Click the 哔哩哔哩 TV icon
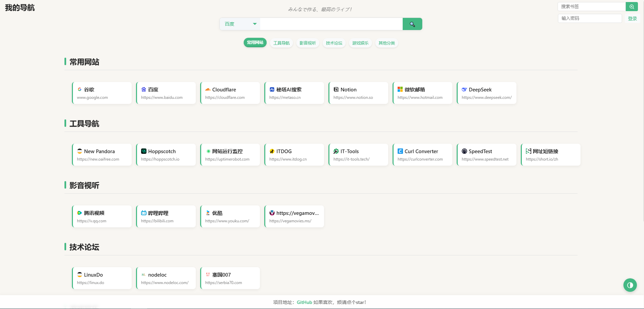The image size is (644, 309). coord(144,213)
